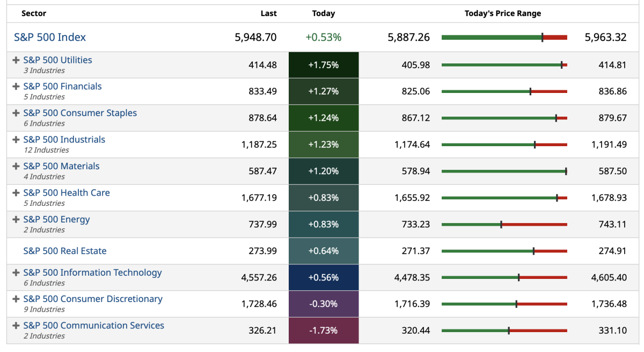The height and width of the screenshot is (352, 644).
Task: Click plus icon beside Information Technology
Action: click(16, 273)
